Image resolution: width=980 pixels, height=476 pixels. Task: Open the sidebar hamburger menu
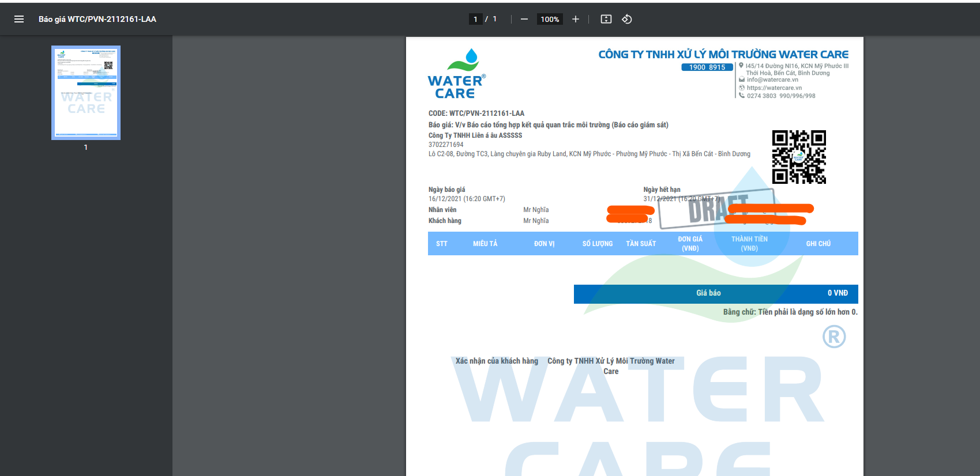click(19, 19)
